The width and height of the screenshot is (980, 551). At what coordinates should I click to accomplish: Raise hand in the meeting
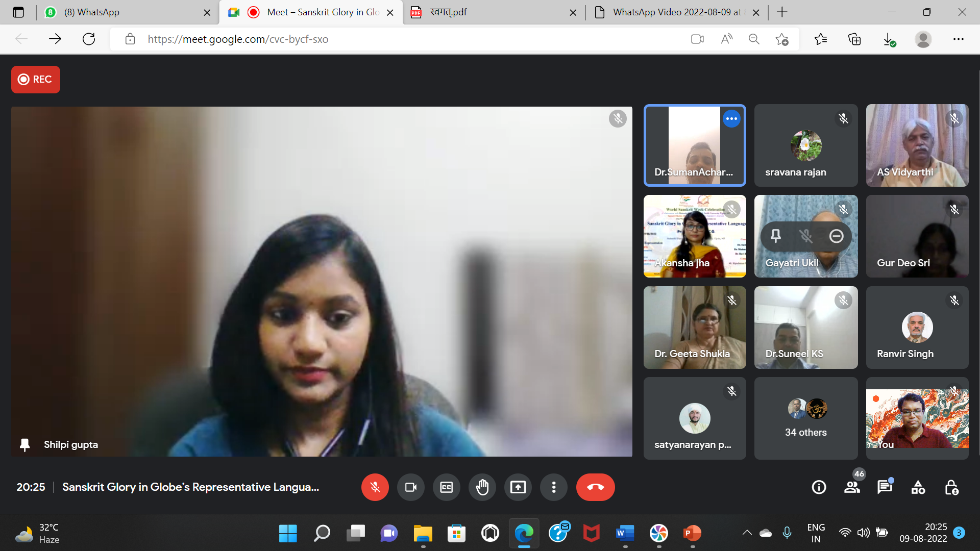click(x=482, y=487)
